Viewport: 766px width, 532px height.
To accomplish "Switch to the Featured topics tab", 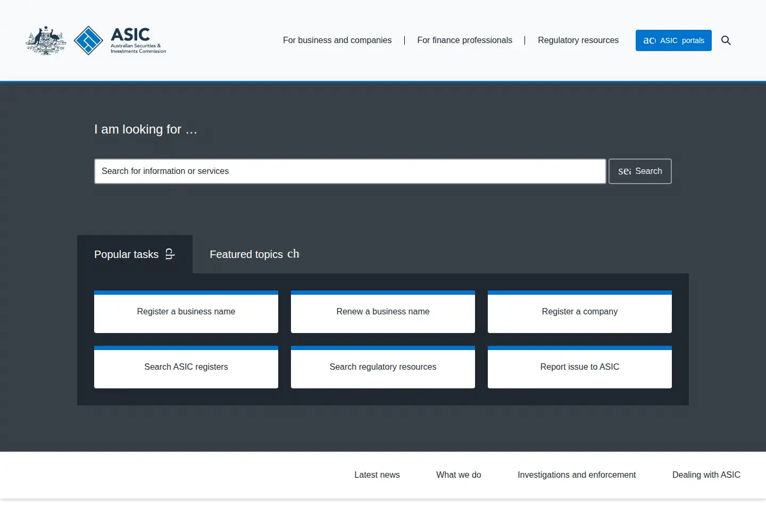I will click(x=254, y=254).
